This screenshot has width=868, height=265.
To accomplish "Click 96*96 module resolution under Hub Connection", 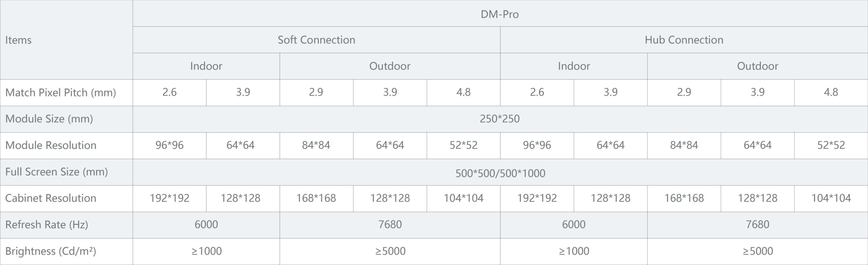I will [537, 145].
